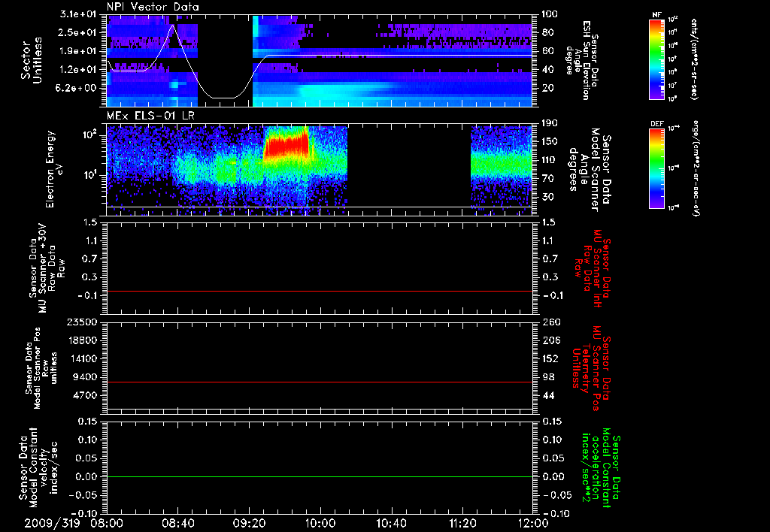Click the 110 scanner angle tick label
Image resolution: width=770 pixels, height=532 pixels.
pos(548,160)
